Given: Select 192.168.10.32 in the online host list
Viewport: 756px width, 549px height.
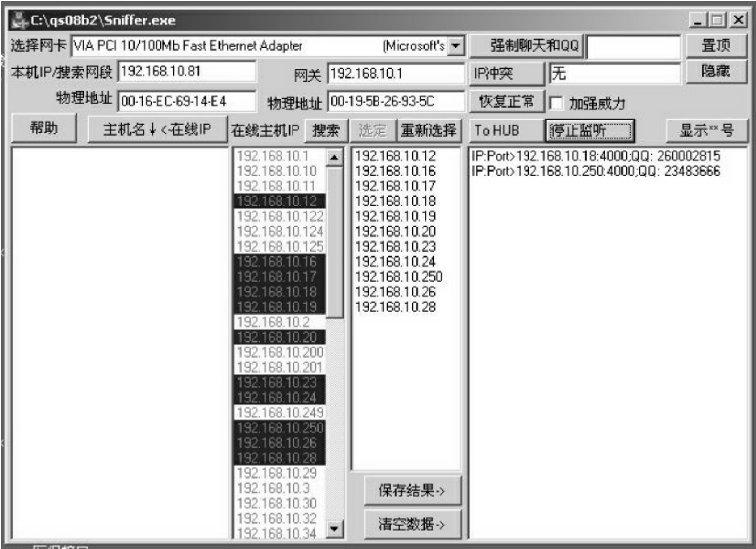Looking at the screenshot, I should (x=280, y=518).
